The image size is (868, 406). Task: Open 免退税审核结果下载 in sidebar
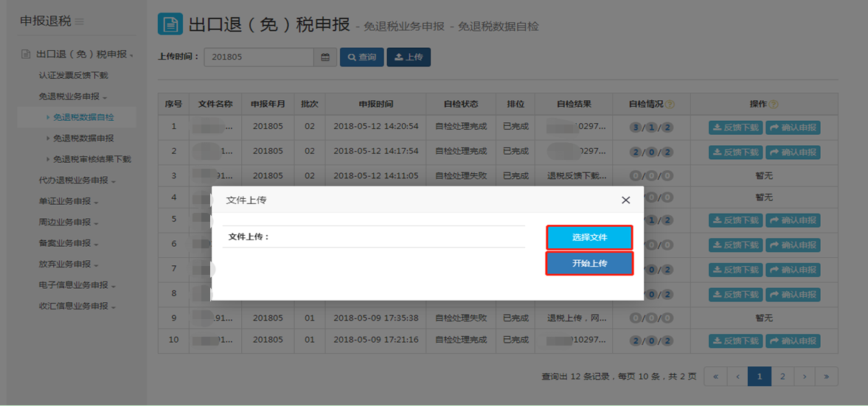tap(91, 159)
